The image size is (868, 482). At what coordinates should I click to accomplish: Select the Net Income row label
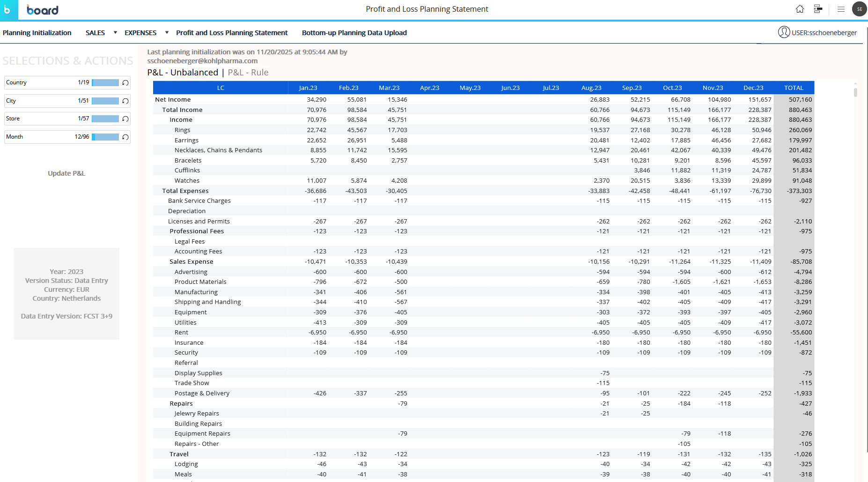tap(173, 100)
